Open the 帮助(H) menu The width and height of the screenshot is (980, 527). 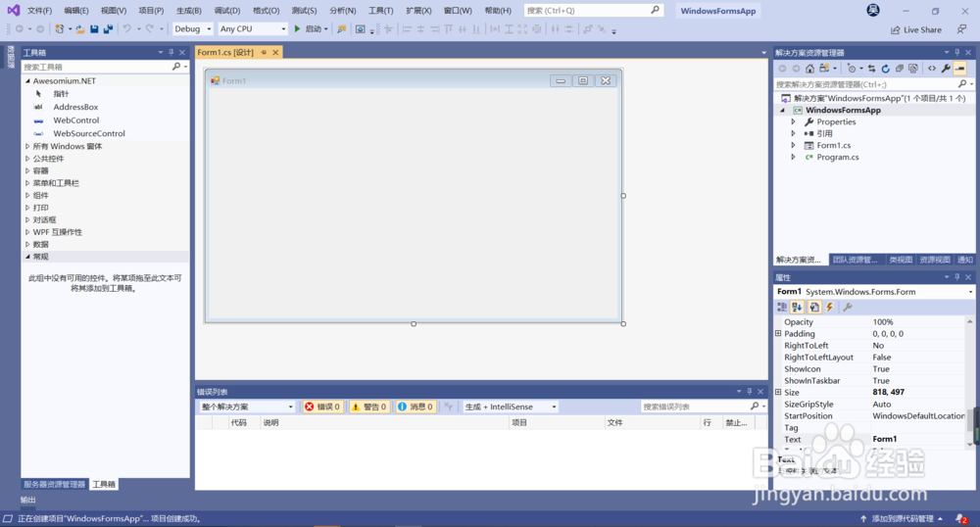(x=498, y=11)
